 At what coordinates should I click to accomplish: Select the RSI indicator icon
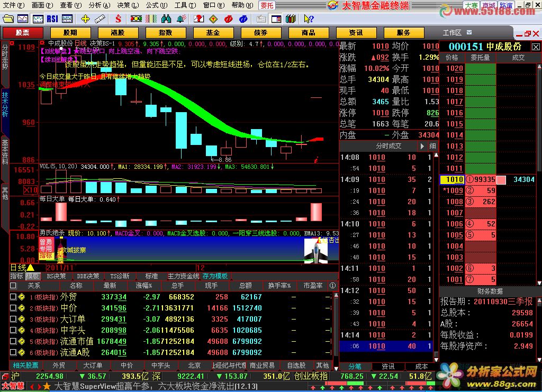[52, 19]
